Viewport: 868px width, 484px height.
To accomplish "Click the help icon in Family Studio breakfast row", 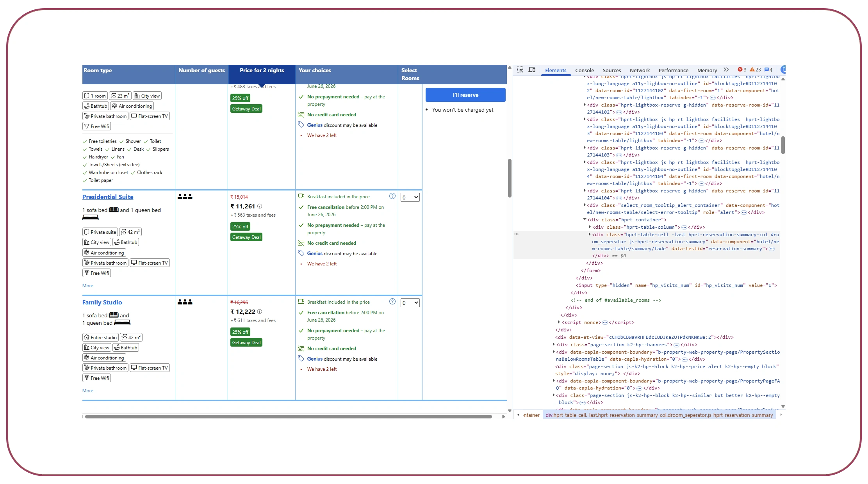I will coord(392,301).
